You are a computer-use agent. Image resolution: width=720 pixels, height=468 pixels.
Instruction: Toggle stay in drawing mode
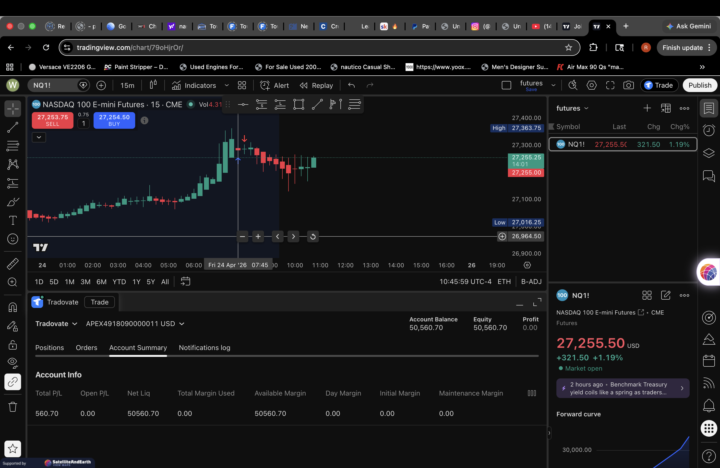[13, 326]
